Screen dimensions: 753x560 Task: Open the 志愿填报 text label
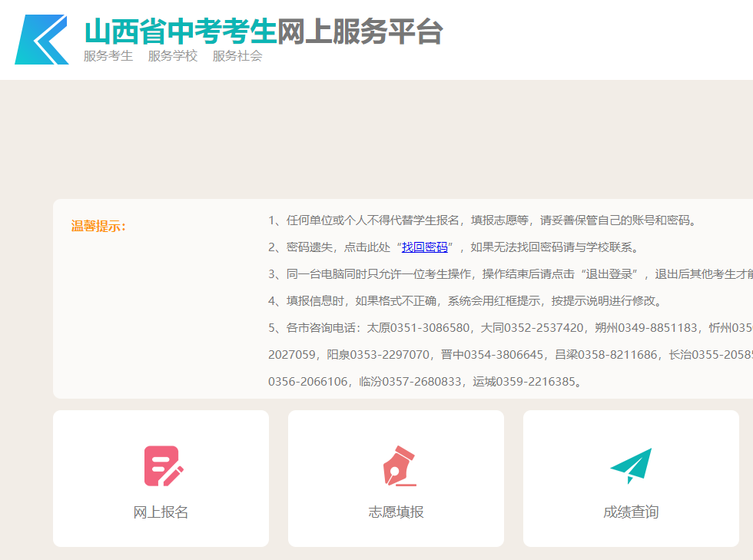click(396, 512)
